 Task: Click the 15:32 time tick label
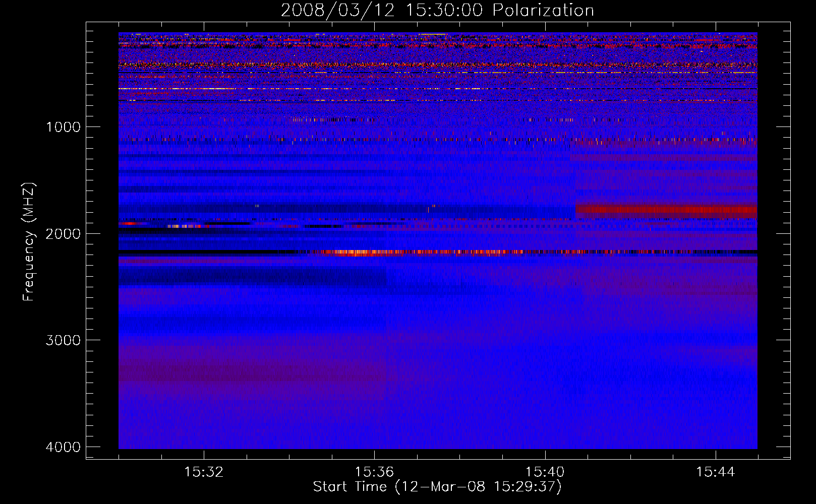[204, 472]
